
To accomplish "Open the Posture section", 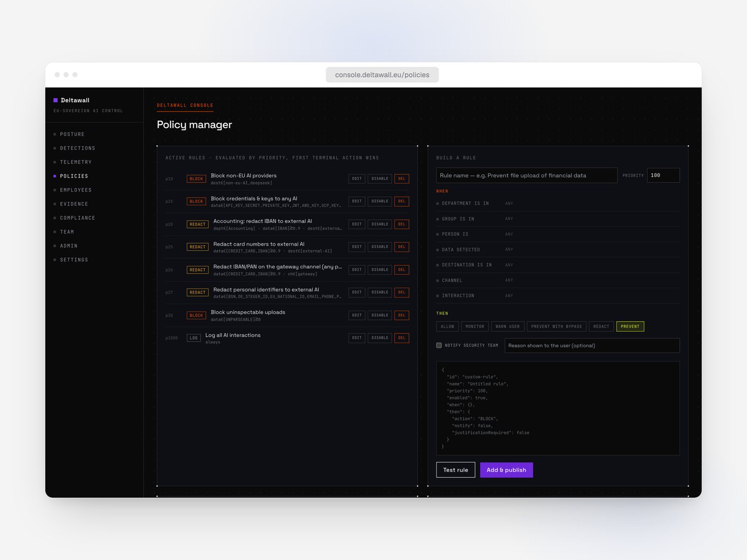I will click(x=72, y=134).
